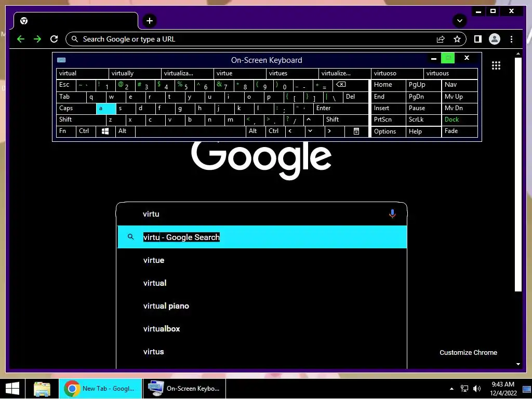The height and width of the screenshot is (399, 532).
Task: Toggle the left Ctrl key
Action: [86, 131]
